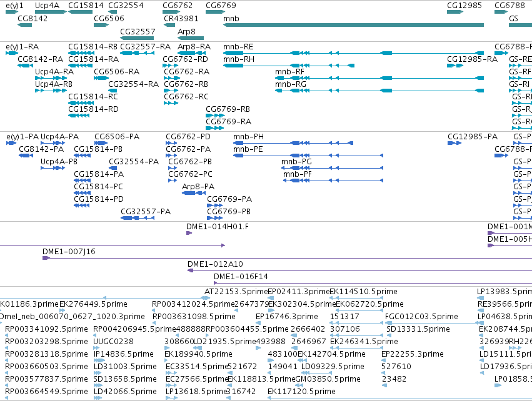
Task: Open the mnb-PH protein label
Action: coord(248,137)
